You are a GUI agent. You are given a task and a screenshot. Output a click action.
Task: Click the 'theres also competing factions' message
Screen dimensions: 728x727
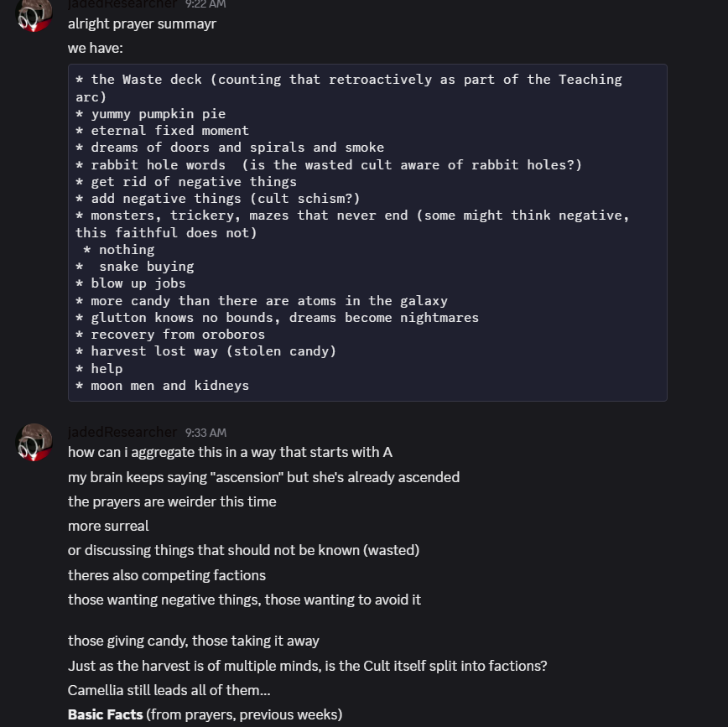pyautogui.click(x=167, y=575)
